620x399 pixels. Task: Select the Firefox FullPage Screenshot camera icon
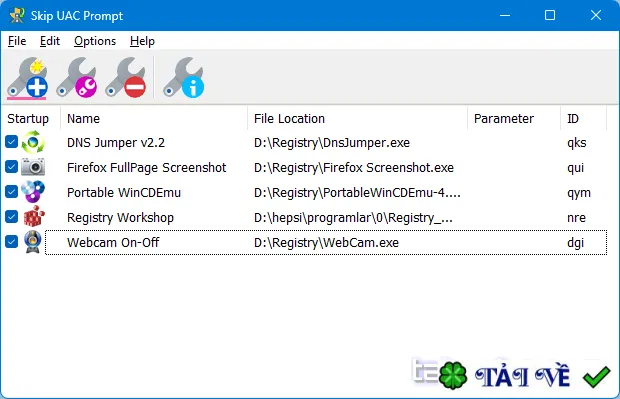(x=33, y=167)
